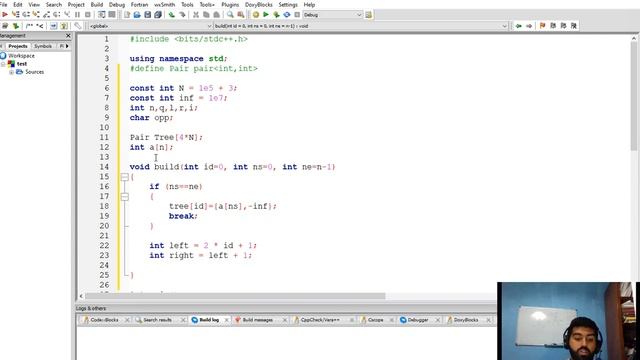Image resolution: width=640 pixels, height=360 pixels.
Task: Open the Settings menu
Action: (x=288, y=4)
